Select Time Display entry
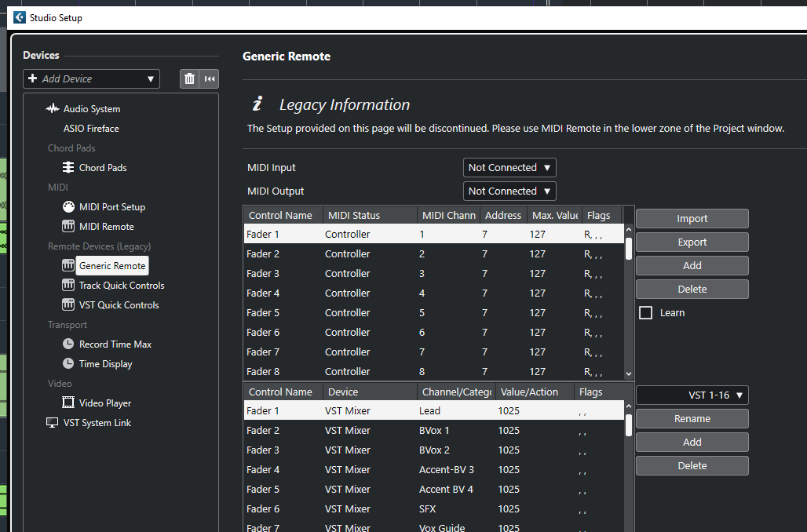 [x=105, y=363]
